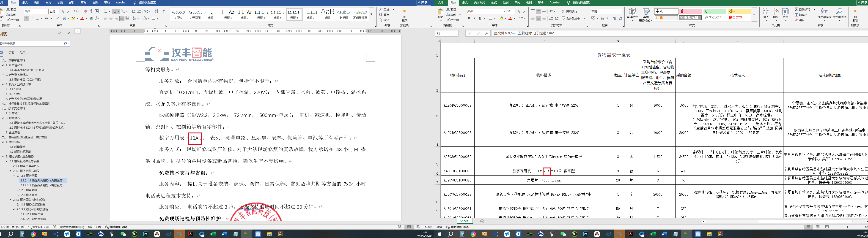Click Excel's insert function fx icon

[x=486, y=33]
